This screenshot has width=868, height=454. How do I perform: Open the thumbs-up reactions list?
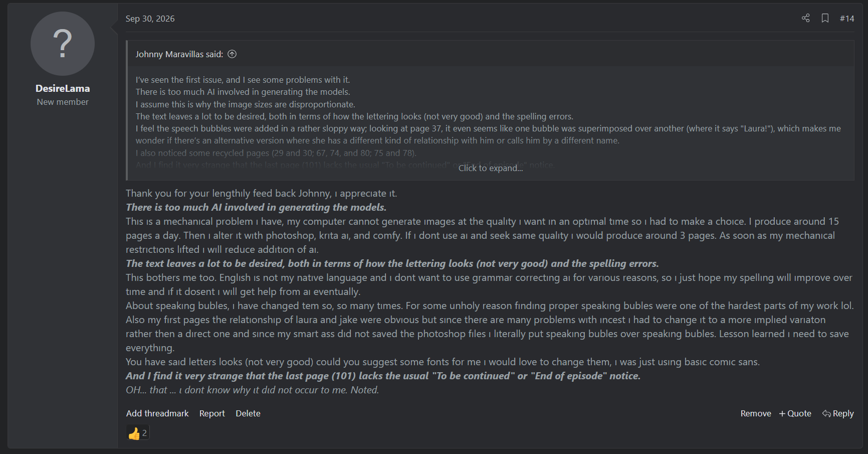pyautogui.click(x=138, y=433)
